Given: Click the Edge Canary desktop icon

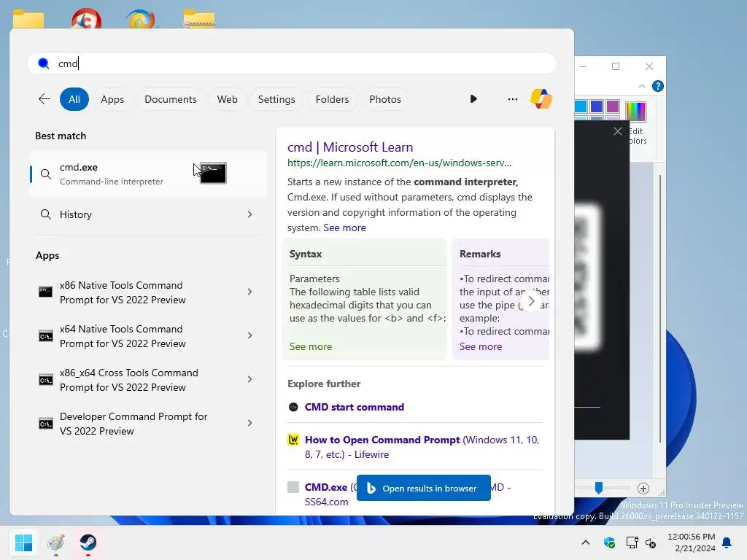Looking at the screenshot, I should (141, 19).
